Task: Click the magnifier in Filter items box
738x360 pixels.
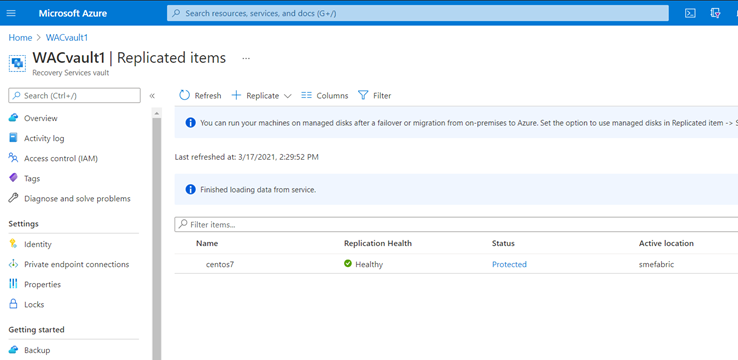Action: click(x=183, y=224)
